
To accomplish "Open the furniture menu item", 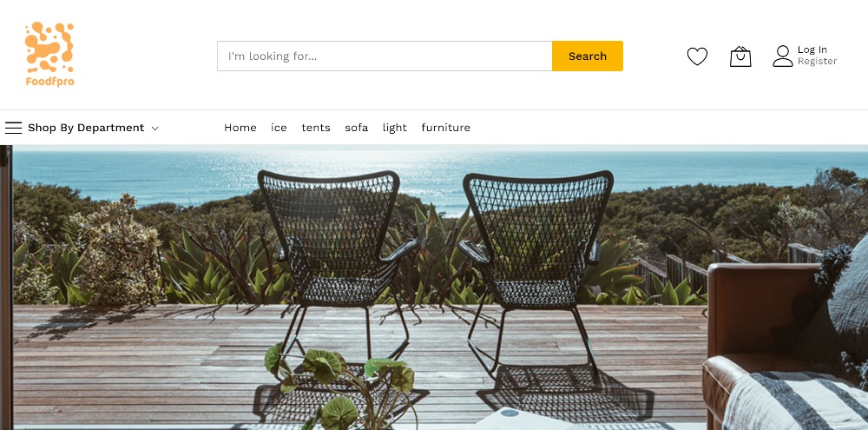I will 445,128.
